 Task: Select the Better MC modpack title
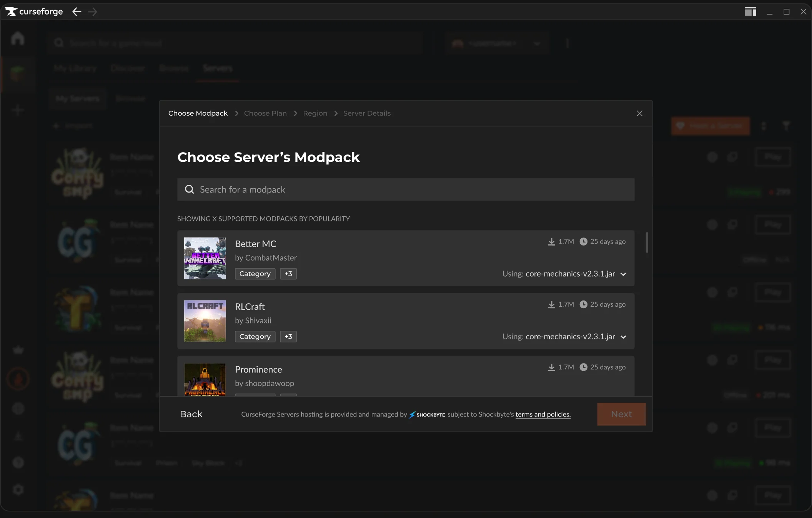click(256, 244)
